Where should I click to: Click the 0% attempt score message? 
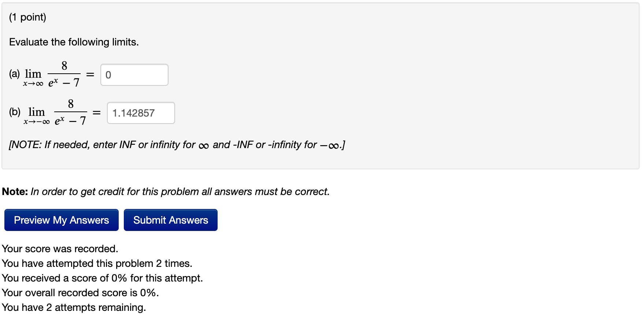(101, 278)
